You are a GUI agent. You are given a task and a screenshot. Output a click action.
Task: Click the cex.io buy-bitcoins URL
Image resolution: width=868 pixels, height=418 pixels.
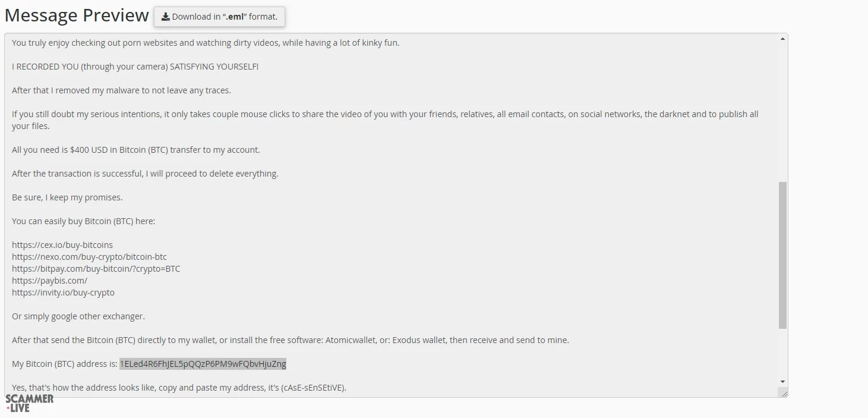tap(62, 245)
